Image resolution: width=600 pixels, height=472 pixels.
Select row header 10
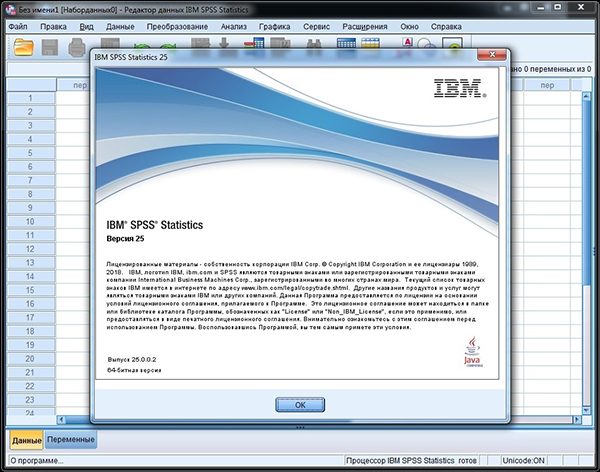pos(31,222)
